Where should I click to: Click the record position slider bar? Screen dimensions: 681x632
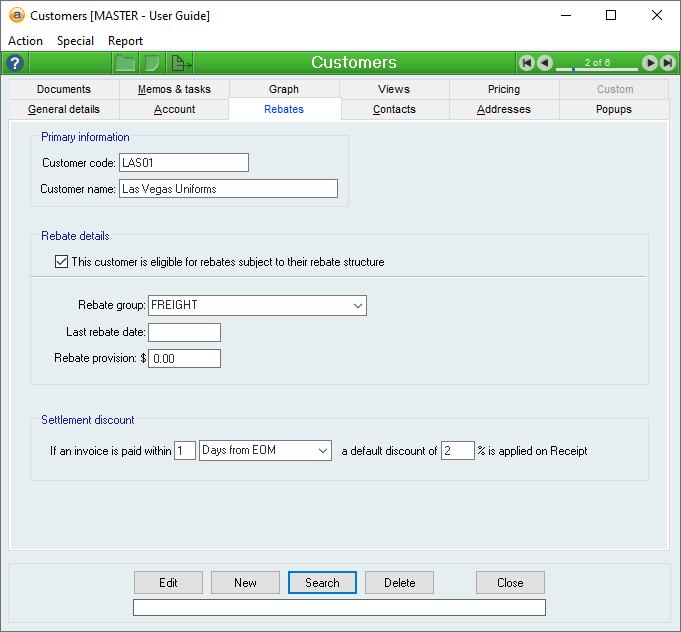coord(597,69)
